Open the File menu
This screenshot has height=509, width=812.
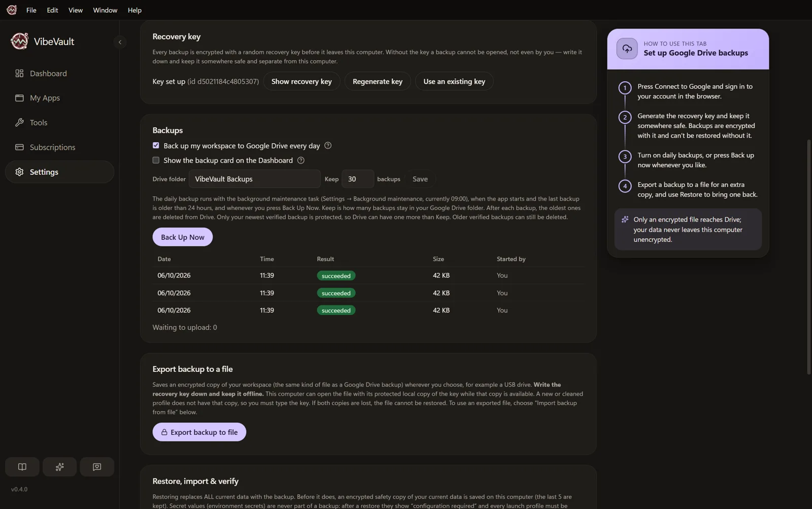point(31,10)
